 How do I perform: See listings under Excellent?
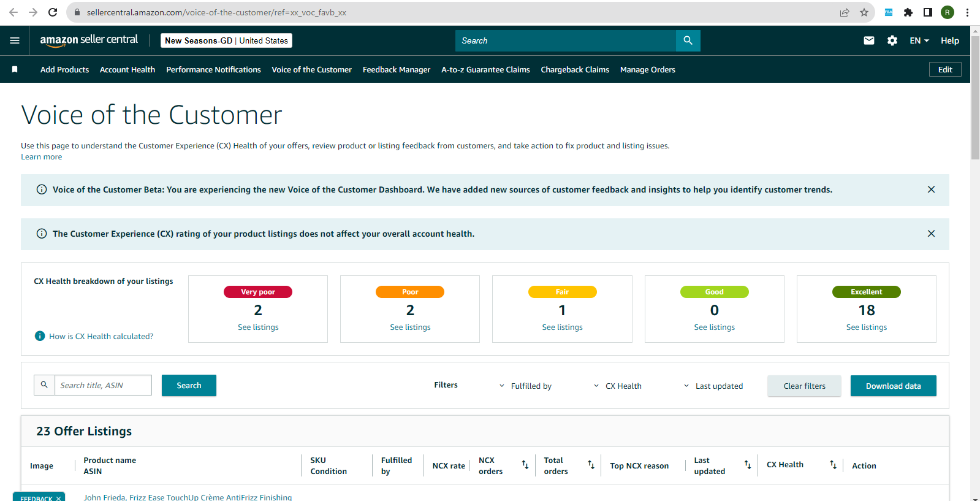(x=867, y=327)
